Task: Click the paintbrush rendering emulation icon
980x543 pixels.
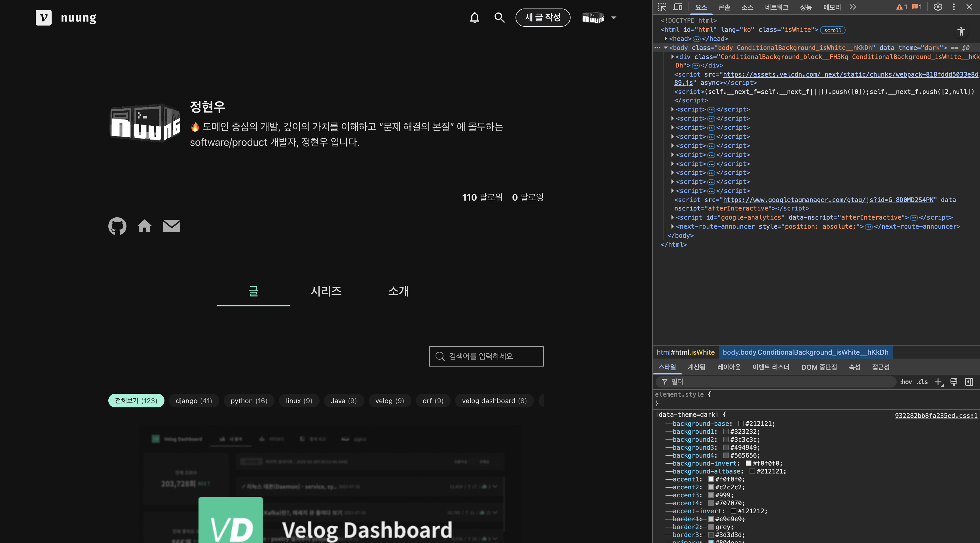Action: [x=954, y=382]
